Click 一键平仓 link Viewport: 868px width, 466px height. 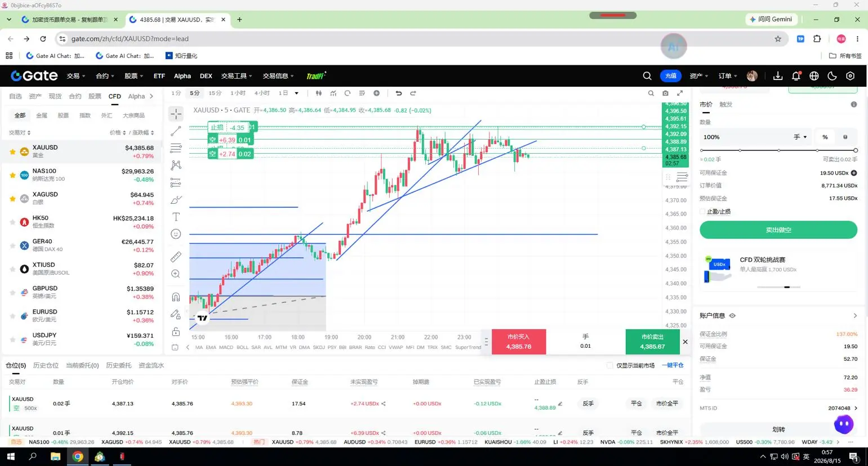[x=673, y=366]
